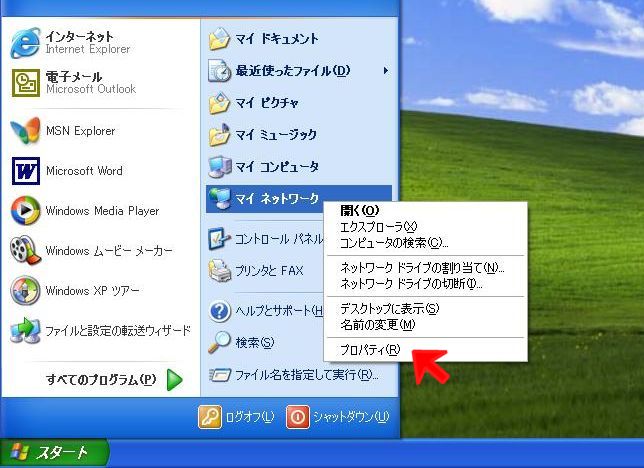The image size is (644, 468).
Task: Click the マイ コンピュータ icon
Action: click(x=219, y=166)
